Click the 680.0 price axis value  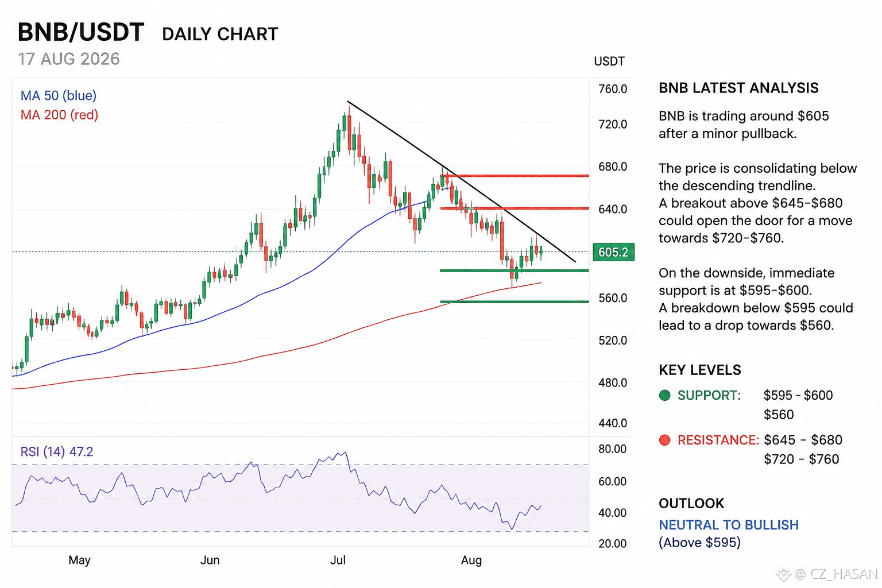[613, 167]
